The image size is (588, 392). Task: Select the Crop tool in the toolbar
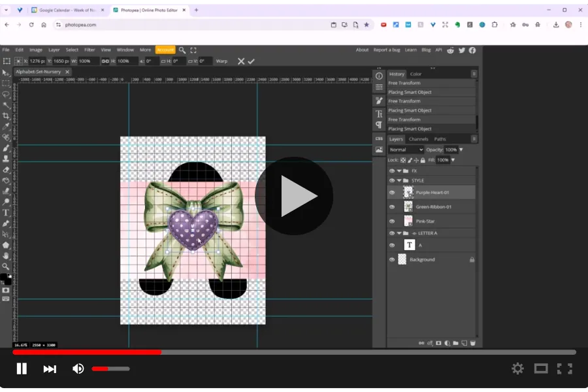(x=6, y=116)
